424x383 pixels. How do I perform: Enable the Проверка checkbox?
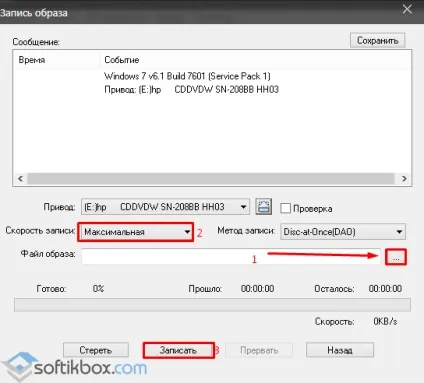(x=286, y=208)
